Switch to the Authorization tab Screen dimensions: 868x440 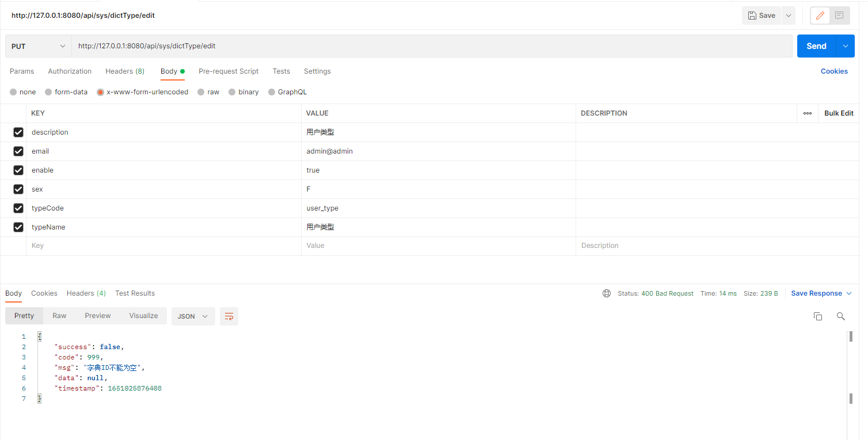(x=70, y=71)
